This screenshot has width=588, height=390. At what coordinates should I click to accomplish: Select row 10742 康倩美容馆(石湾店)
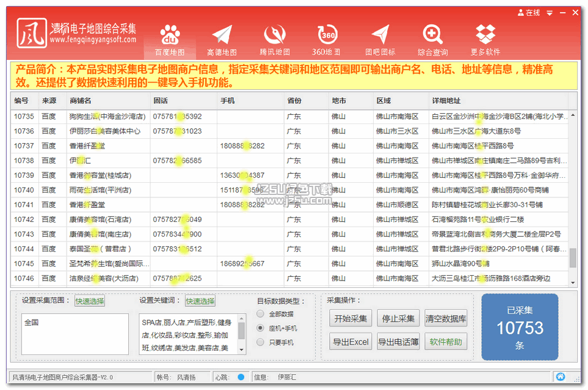pos(289,219)
